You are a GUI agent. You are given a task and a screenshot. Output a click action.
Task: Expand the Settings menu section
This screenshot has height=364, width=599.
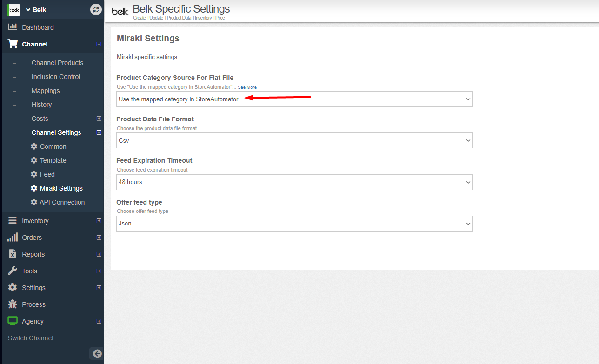point(99,288)
